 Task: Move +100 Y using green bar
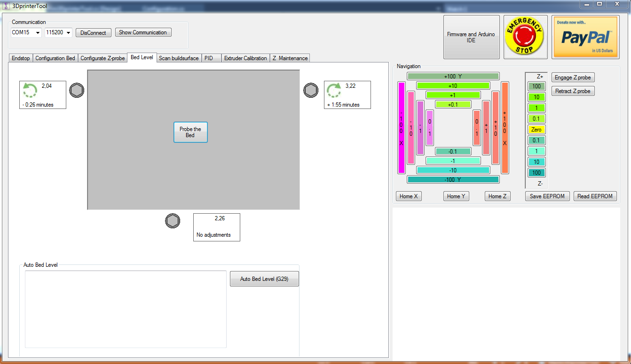[x=453, y=76]
